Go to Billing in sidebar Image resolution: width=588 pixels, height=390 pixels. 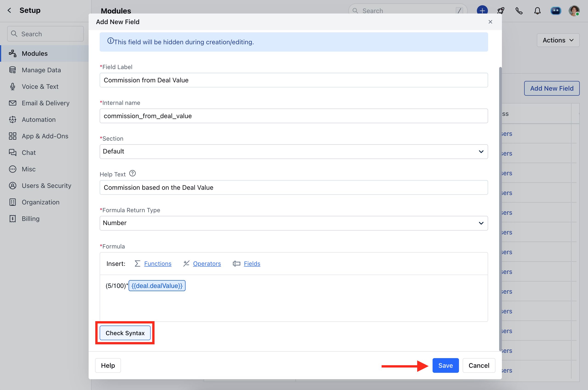(30, 219)
